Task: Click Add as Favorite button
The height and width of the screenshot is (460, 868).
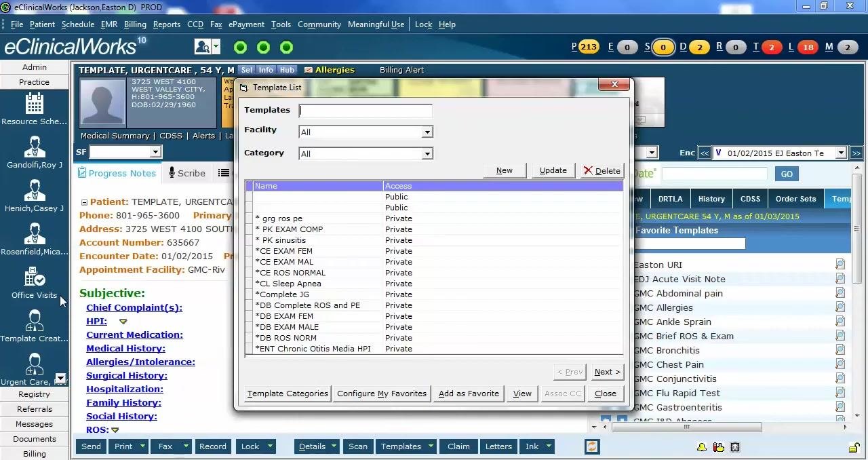Action: point(469,394)
